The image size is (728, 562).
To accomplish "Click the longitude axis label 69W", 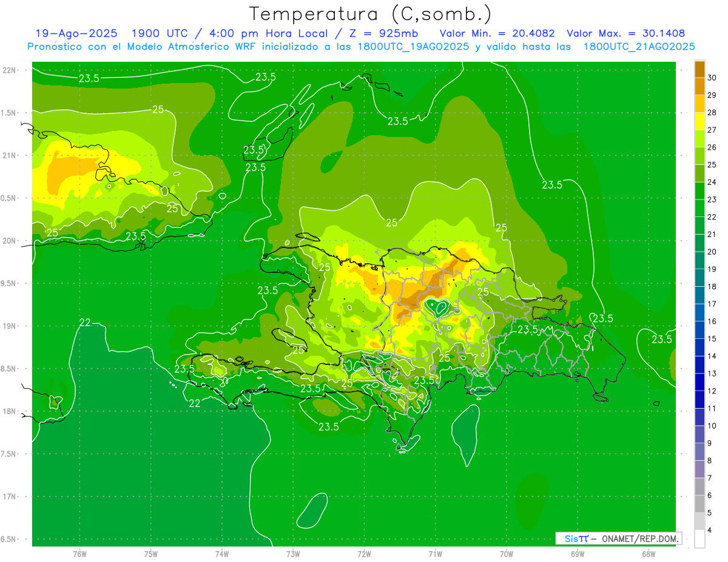I will point(578,554).
